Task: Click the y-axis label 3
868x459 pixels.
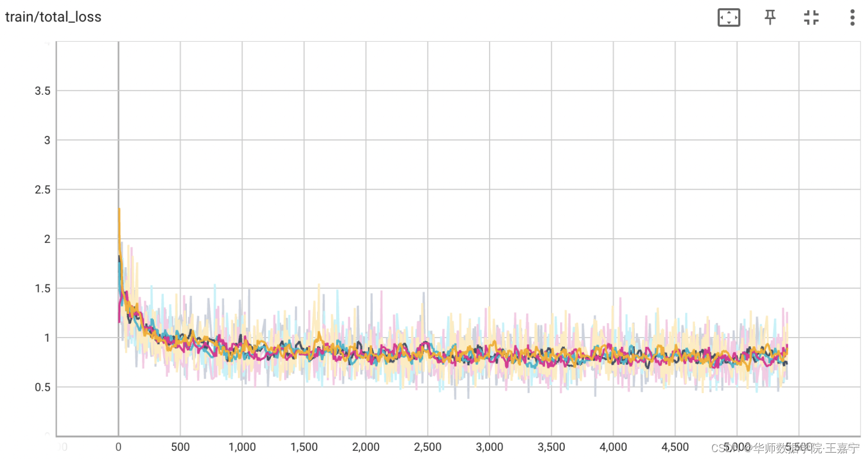Action: point(47,140)
